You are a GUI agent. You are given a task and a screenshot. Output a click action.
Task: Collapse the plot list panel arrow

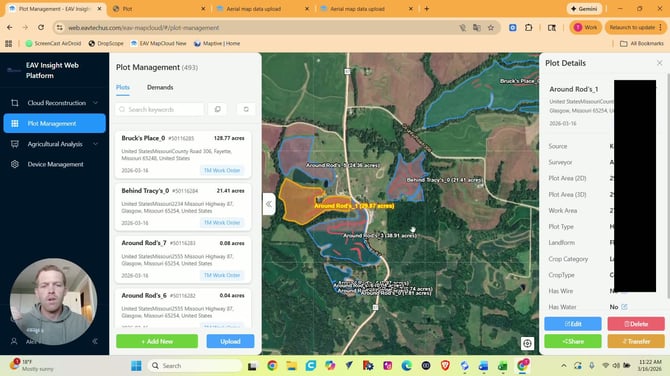pyautogui.click(x=269, y=204)
